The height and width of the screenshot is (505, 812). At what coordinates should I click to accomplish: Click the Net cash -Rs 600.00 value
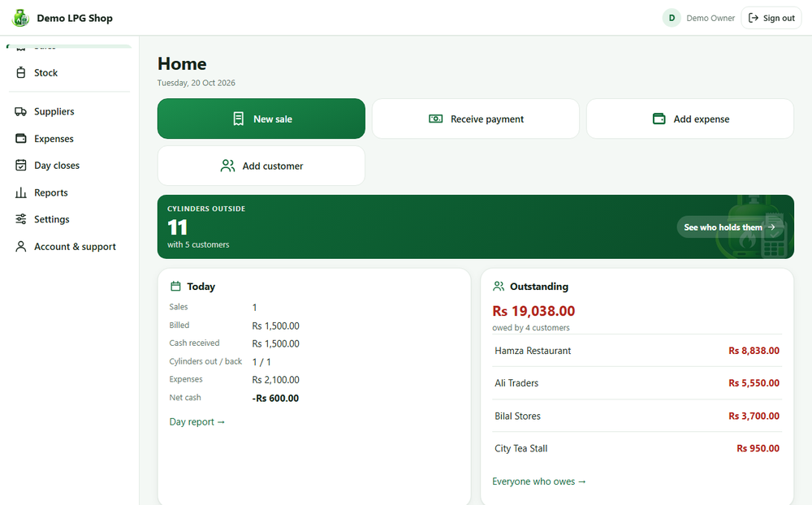click(275, 399)
